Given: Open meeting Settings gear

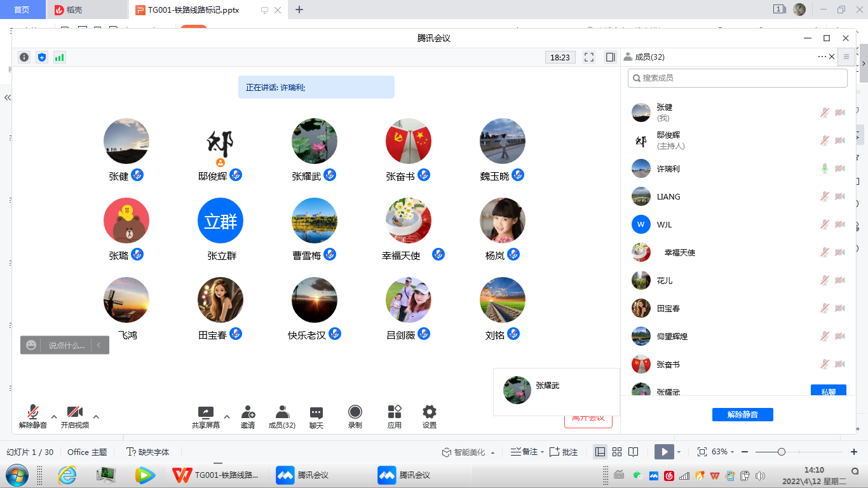Looking at the screenshot, I should 430,416.
